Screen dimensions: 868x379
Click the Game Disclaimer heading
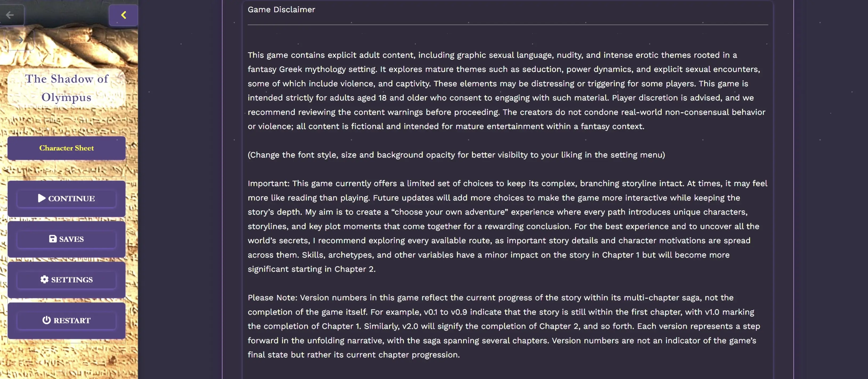coord(281,9)
